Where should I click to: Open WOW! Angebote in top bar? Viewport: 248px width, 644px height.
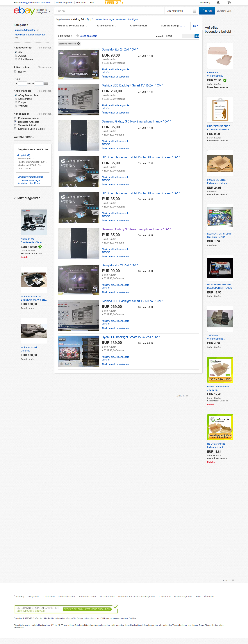[64, 3]
